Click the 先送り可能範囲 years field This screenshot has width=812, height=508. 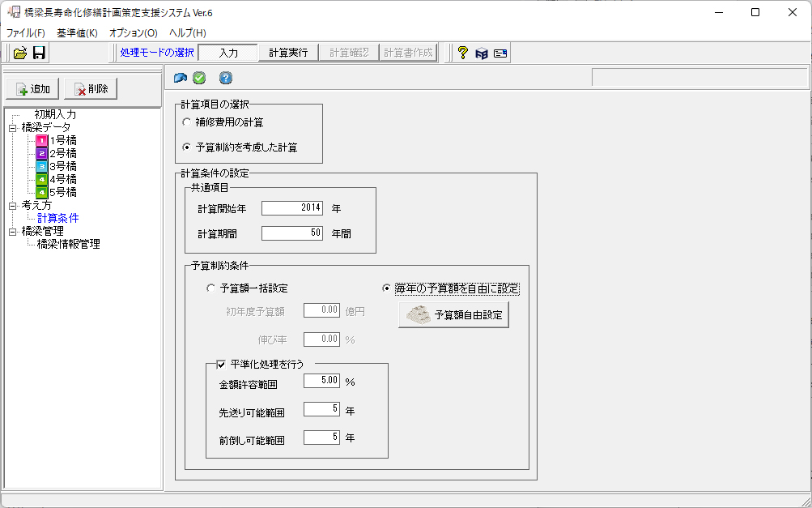(x=321, y=409)
